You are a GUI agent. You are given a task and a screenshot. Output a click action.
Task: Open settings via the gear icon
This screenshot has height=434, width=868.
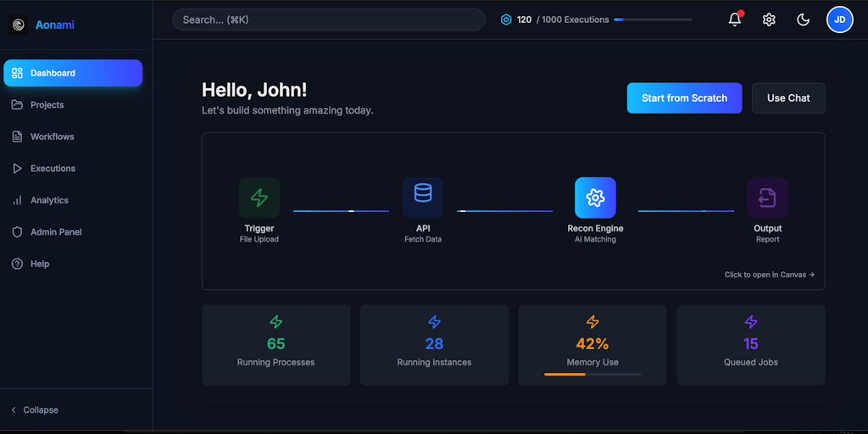(x=768, y=20)
